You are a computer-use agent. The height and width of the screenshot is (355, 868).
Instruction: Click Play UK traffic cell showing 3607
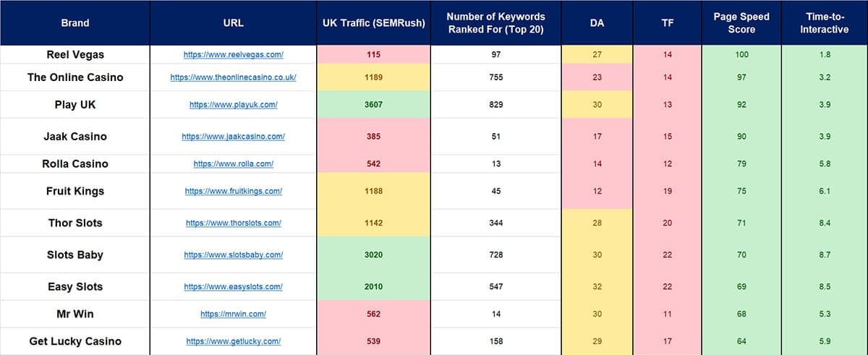click(x=374, y=105)
